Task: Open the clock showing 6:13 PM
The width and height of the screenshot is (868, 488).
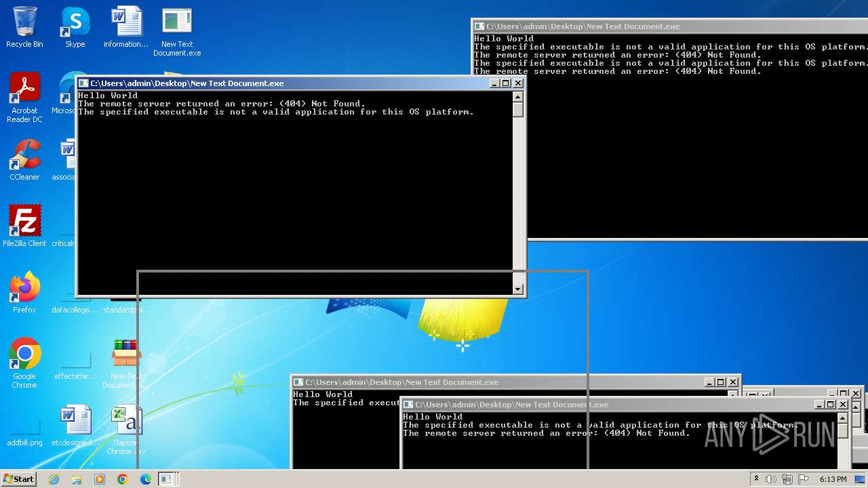Action: coord(833,479)
